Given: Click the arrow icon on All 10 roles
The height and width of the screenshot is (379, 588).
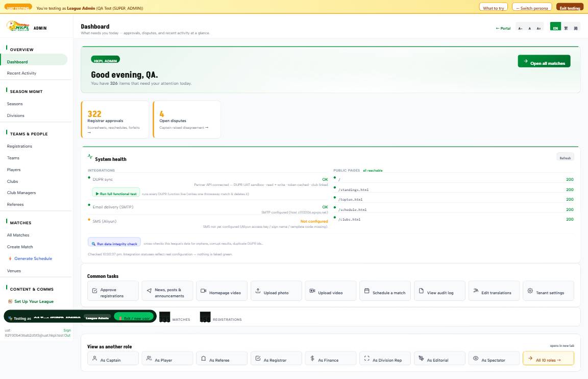Looking at the screenshot, I should (x=530, y=359).
